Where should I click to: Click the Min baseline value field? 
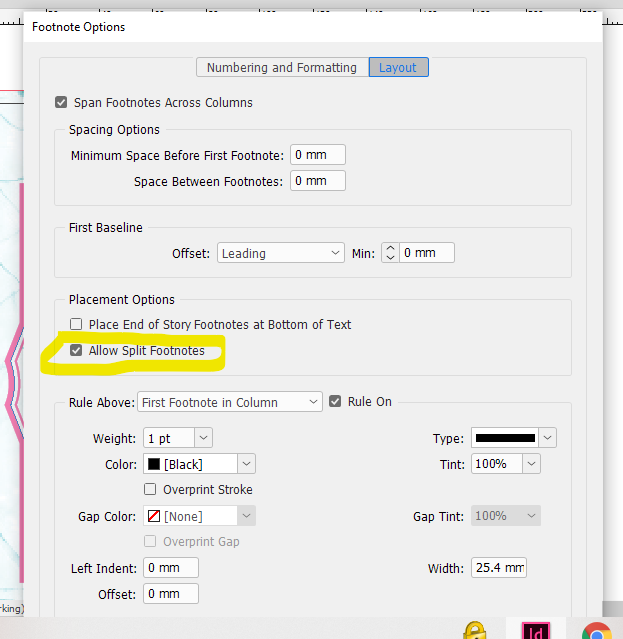pyautogui.click(x=427, y=253)
